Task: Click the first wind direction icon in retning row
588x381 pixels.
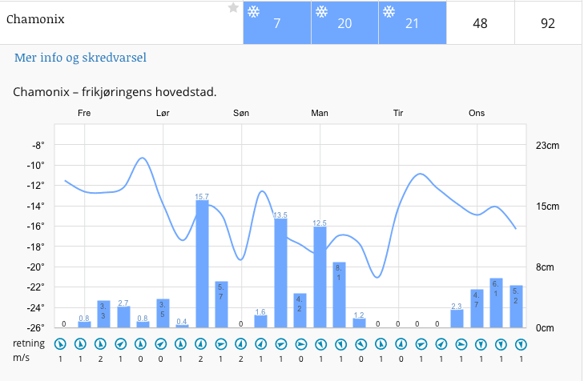Action: pos(60,344)
